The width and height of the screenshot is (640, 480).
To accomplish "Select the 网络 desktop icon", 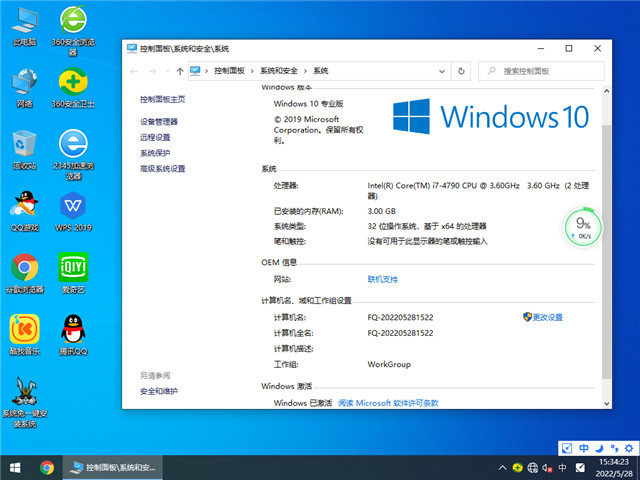I will [24, 88].
